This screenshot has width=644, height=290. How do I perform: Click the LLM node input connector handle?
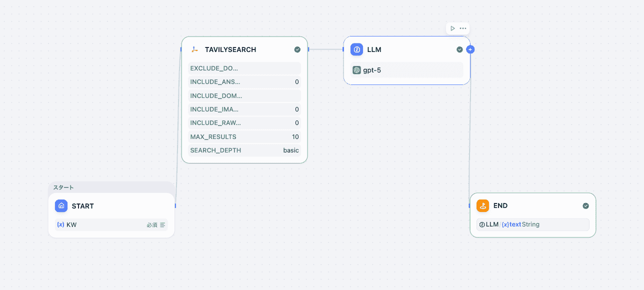click(x=343, y=49)
